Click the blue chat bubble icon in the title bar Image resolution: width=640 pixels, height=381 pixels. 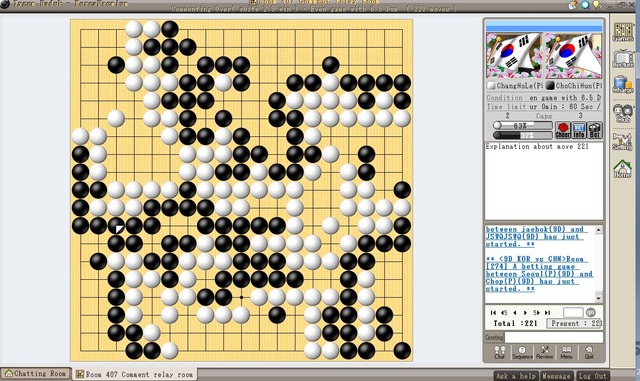point(585,4)
